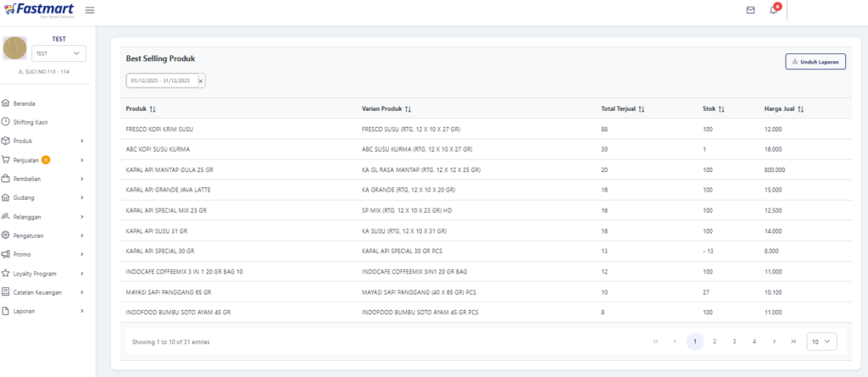This screenshot has width=868, height=377.
Task: Open the mail envelope icon in header
Action: click(749, 10)
